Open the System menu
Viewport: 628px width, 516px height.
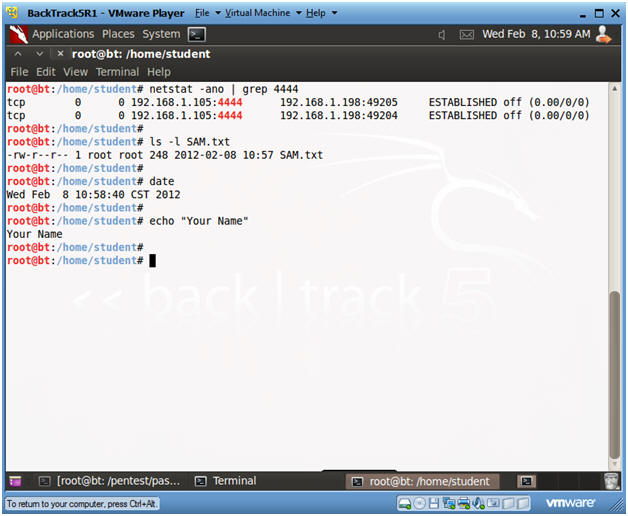161,34
